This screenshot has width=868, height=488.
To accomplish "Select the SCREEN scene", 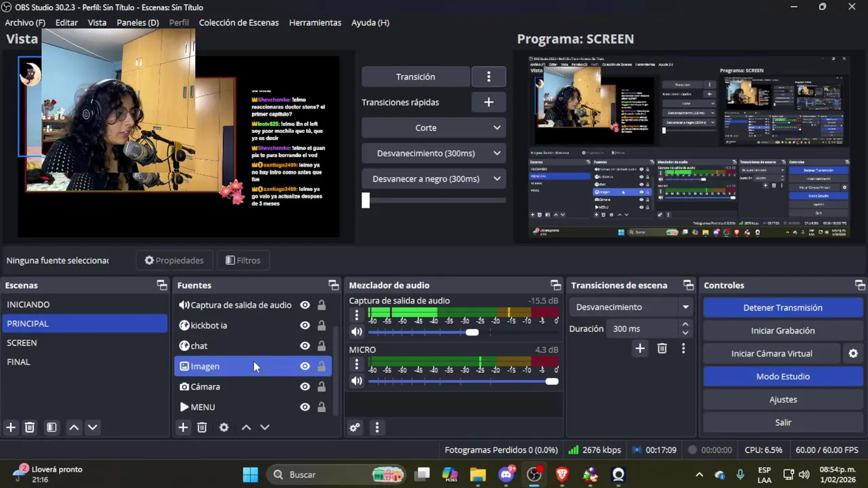I will (x=85, y=343).
